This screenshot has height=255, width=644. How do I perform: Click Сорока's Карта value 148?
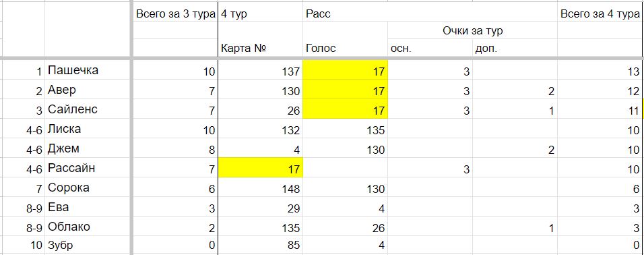click(261, 188)
